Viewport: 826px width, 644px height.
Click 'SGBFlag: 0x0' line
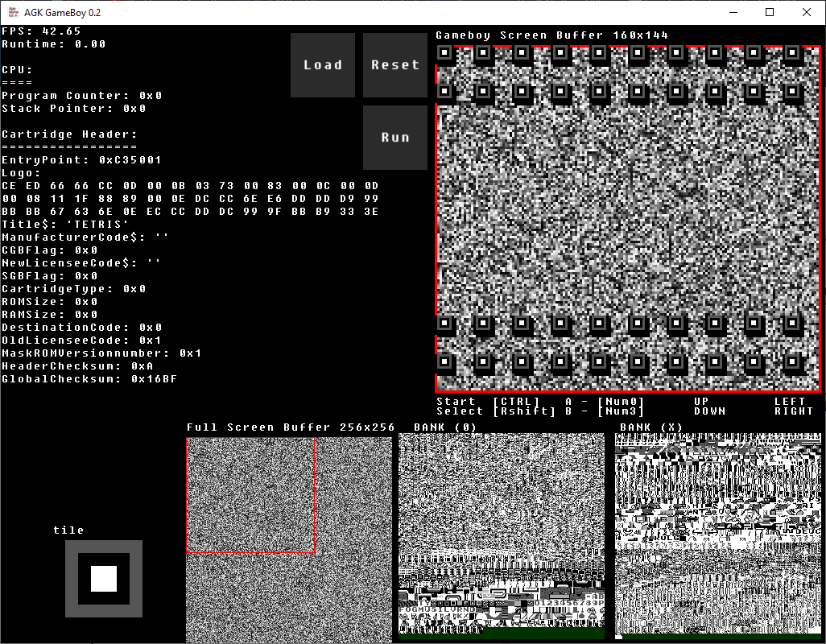[x=50, y=276]
